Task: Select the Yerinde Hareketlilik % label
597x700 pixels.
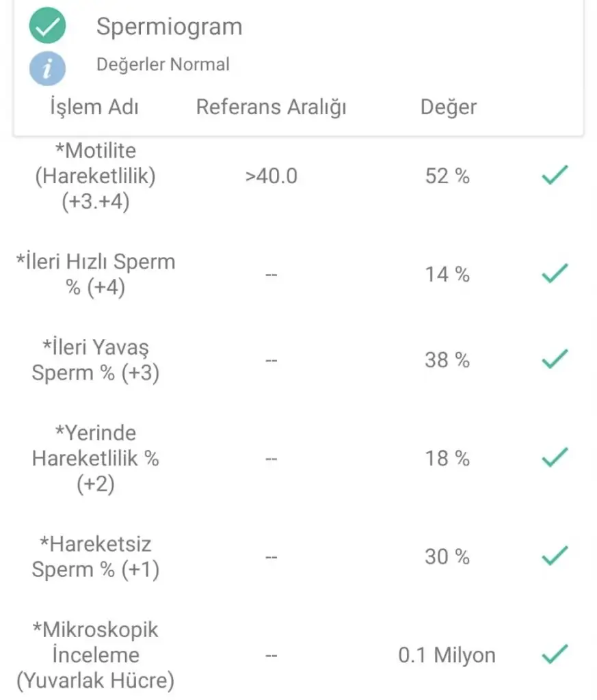Action: point(96,458)
